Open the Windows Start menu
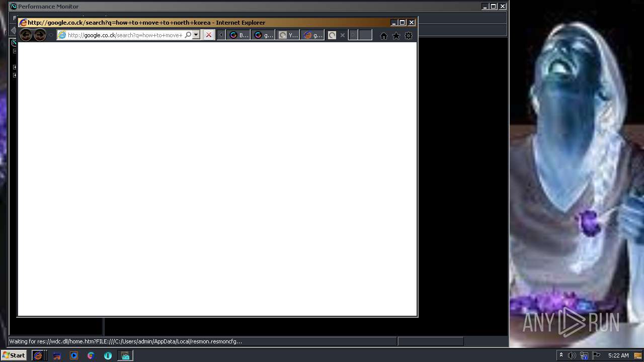The height and width of the screenshot is (362, 644). click(x=14, y=355)
